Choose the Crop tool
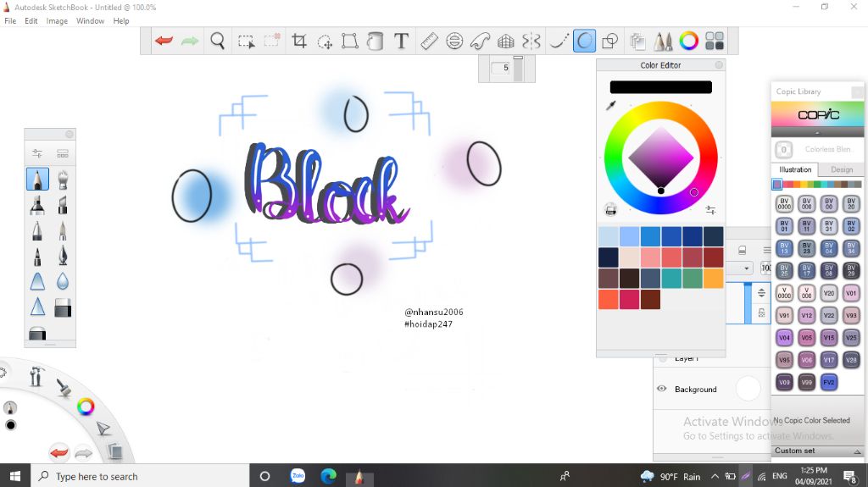The width and height of the screenshot is (868, 487). click(x=299, y=41)
